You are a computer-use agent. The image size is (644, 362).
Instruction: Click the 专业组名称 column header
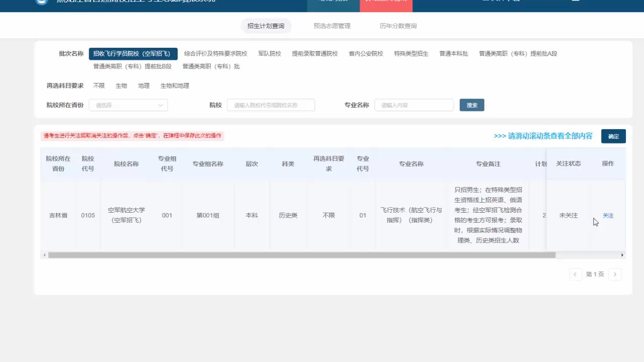pyautogui.click(x=208, y=164)
